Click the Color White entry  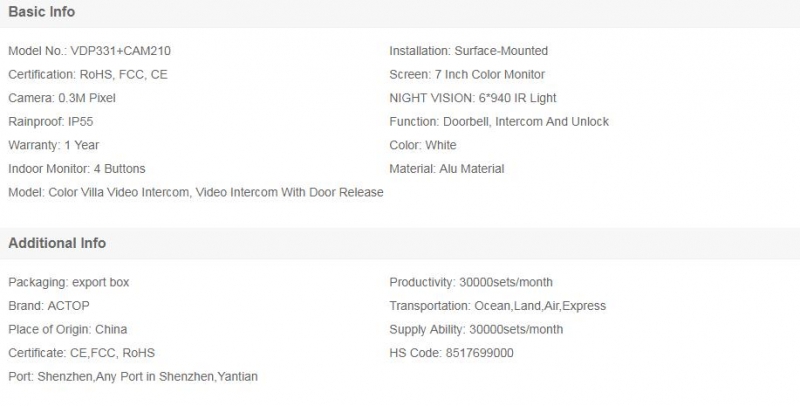[x=423, y=145]
